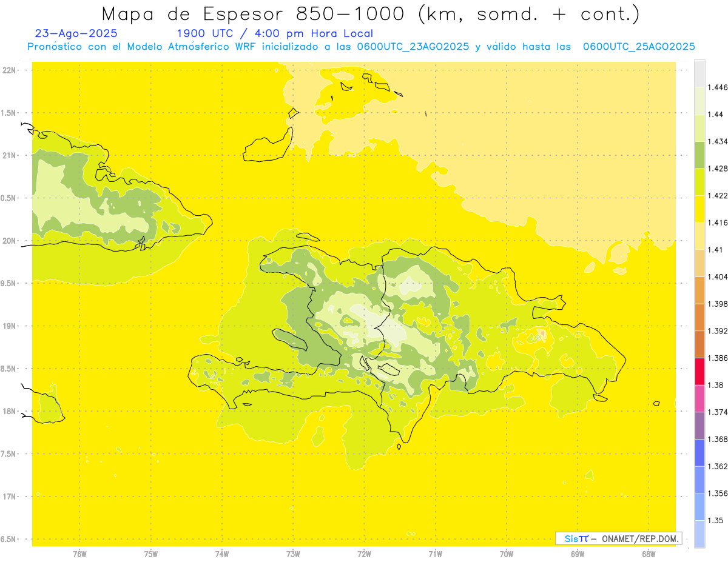Pick the bright yellow swatch between 1.416 and 1.422
This screenshot has height=562, width=728.
tap(699, 209)
